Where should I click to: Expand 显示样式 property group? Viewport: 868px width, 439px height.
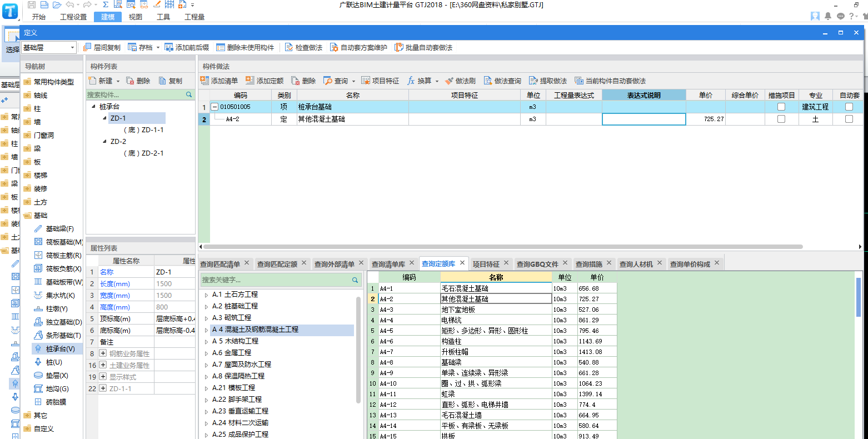103,377
